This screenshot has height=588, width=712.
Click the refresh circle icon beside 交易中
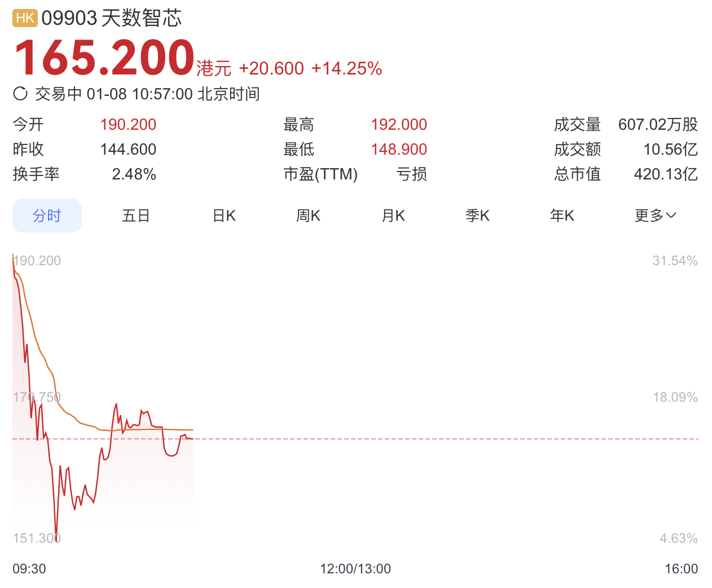pos(20,94)
